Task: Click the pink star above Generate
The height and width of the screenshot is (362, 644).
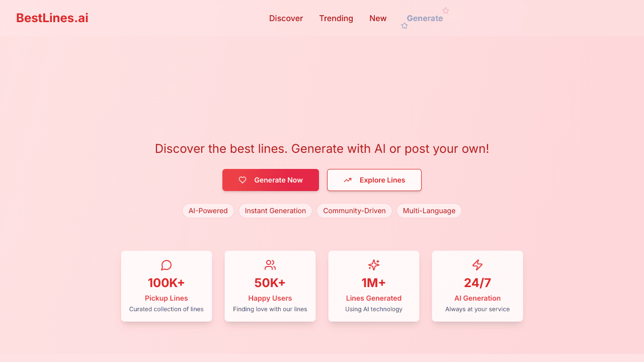Action: [446, 11]
